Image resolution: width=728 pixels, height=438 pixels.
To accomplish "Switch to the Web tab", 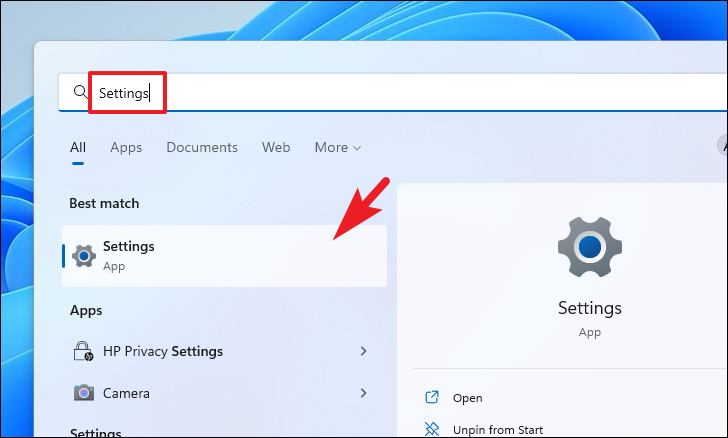I will tap(276, 147).
